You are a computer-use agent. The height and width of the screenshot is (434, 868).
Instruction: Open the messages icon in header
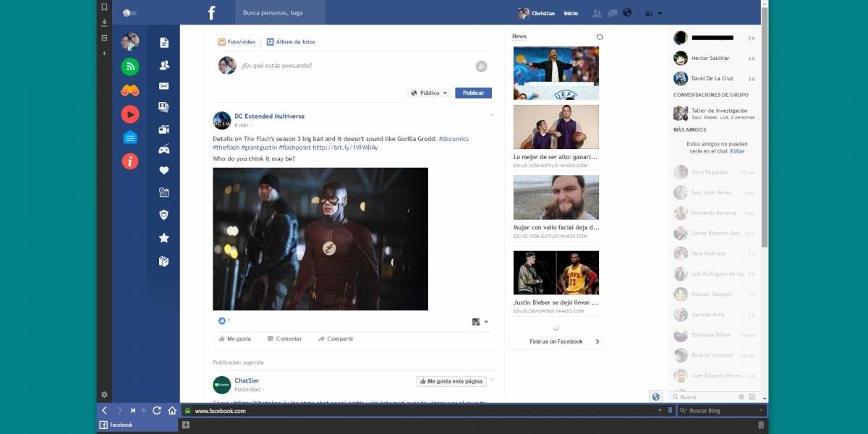(x=613, y=13)
